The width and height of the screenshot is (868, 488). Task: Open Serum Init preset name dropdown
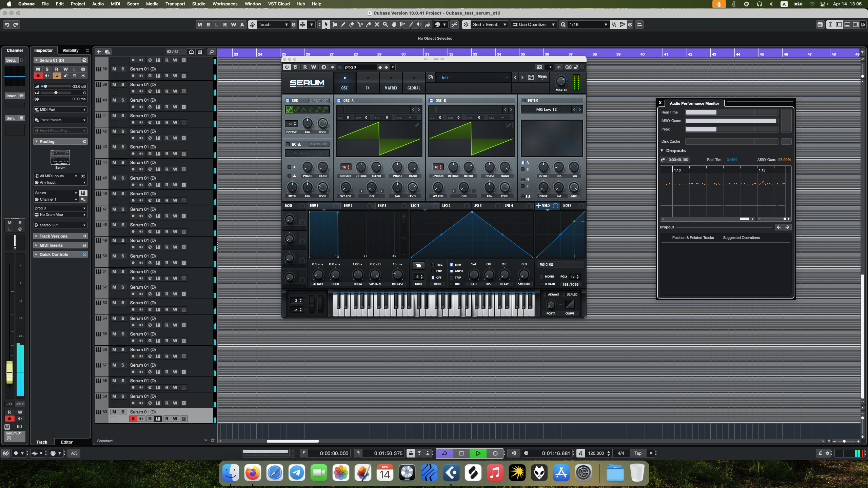click(x=473, y=78)
